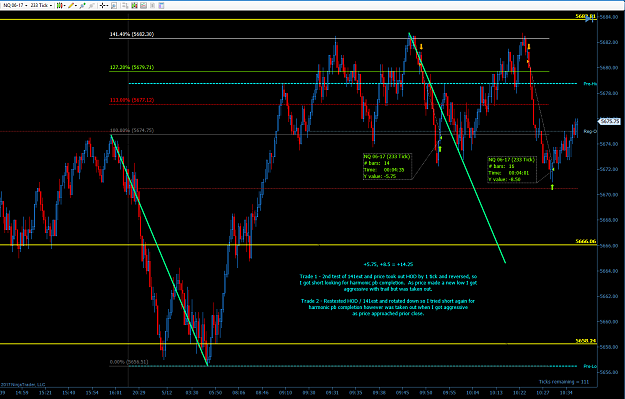The height and width of the screenshot is (399, 625).
Task: Select the pencil drawing tools icon
Action: [71, 5]
